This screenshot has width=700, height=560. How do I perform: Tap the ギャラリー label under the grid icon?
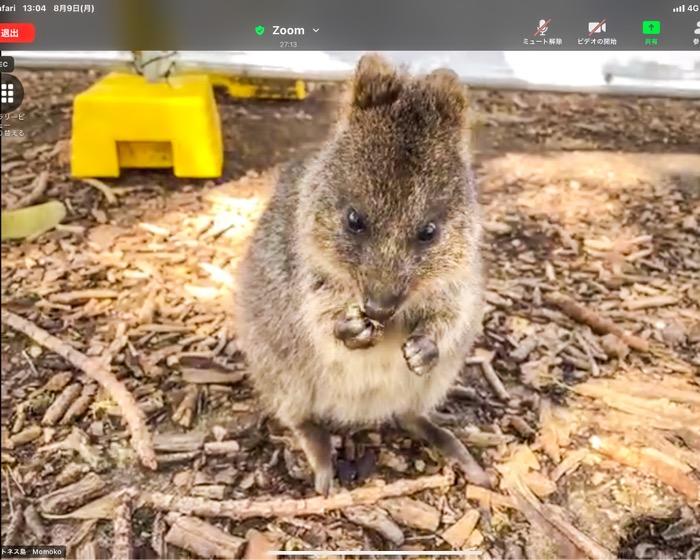click(12, 117)
